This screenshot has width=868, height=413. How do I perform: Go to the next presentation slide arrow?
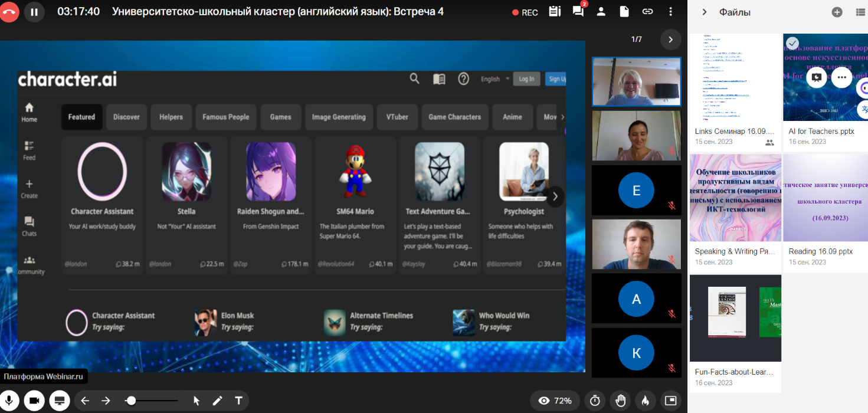point(106,401)
